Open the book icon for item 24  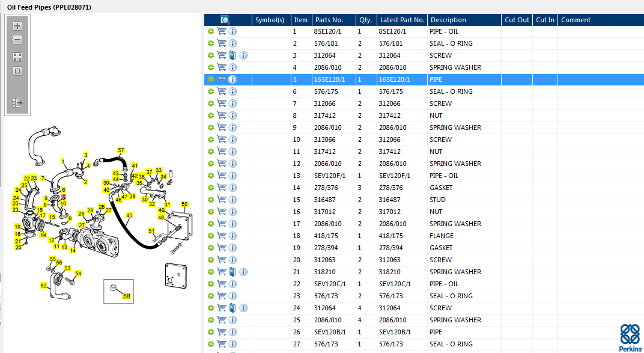click(232, 308)
